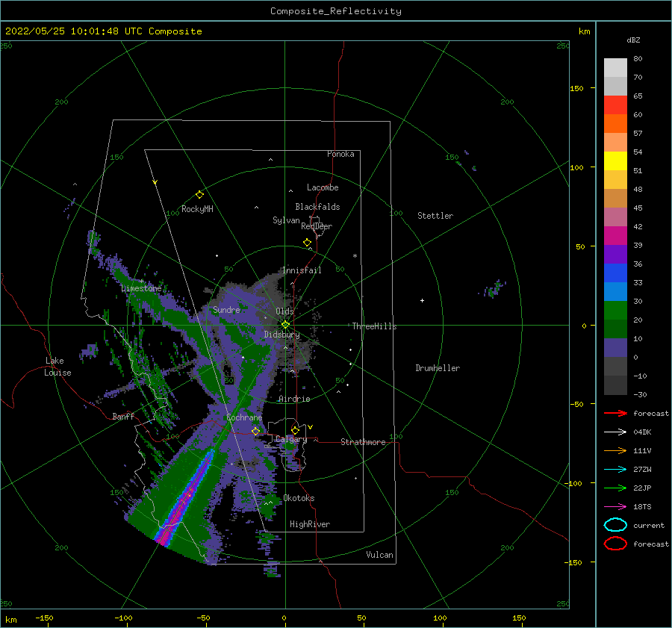Click the red swatch between 65 and 60

[x=615, y=105]
